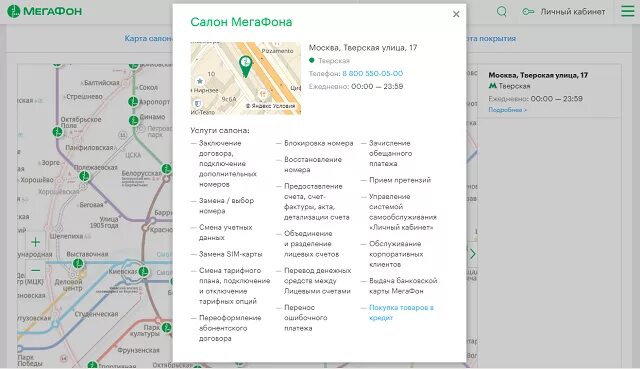Call phone number 8 800 550-05-00
This screenshot has height=369, width=640.
coord(372,73)
